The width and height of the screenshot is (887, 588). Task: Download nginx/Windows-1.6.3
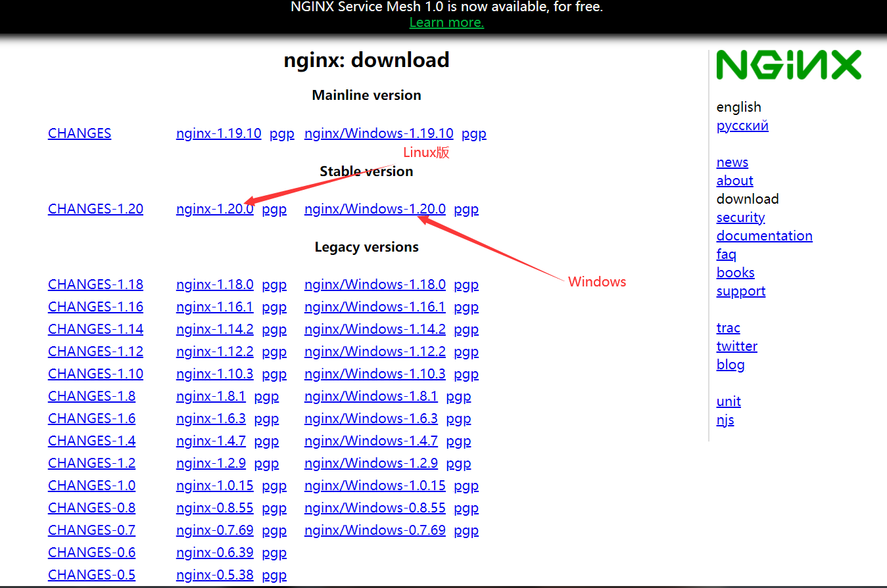371,418
